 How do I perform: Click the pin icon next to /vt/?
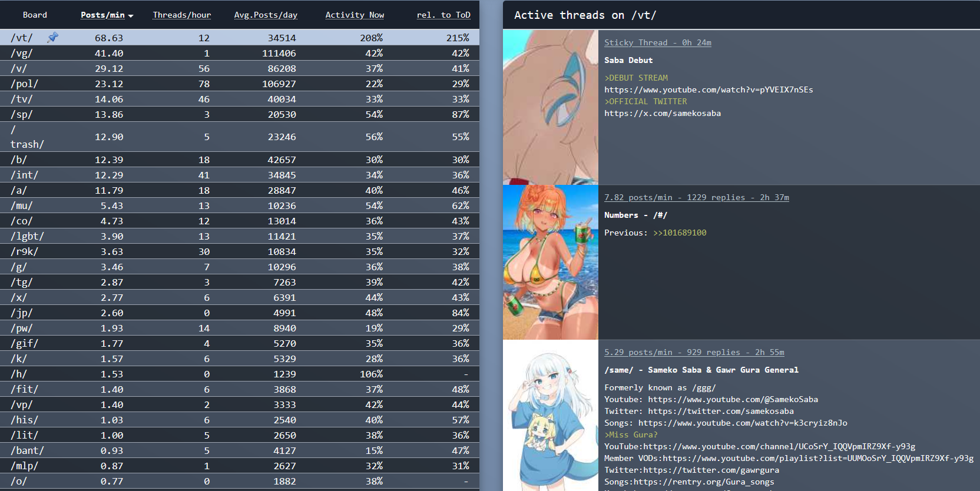tap(53, 38)
